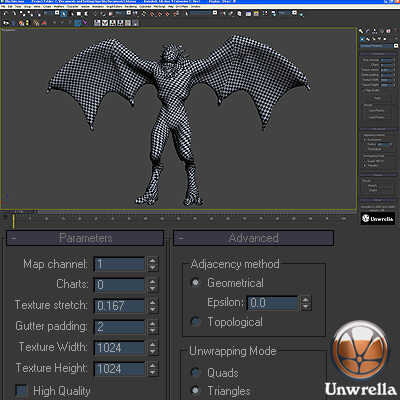Toggle the Angle Snap icon
400x400 pixels.
[x=159, y=14]
